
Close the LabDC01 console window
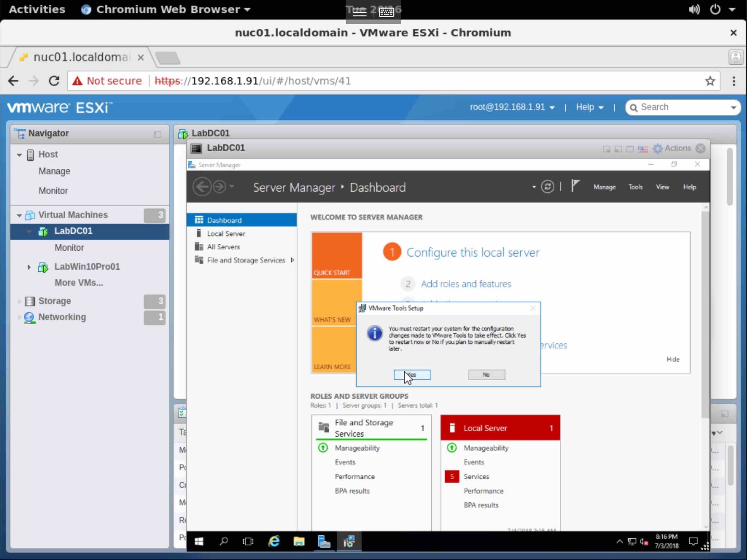pyautogui.click(x=701, y=148)
